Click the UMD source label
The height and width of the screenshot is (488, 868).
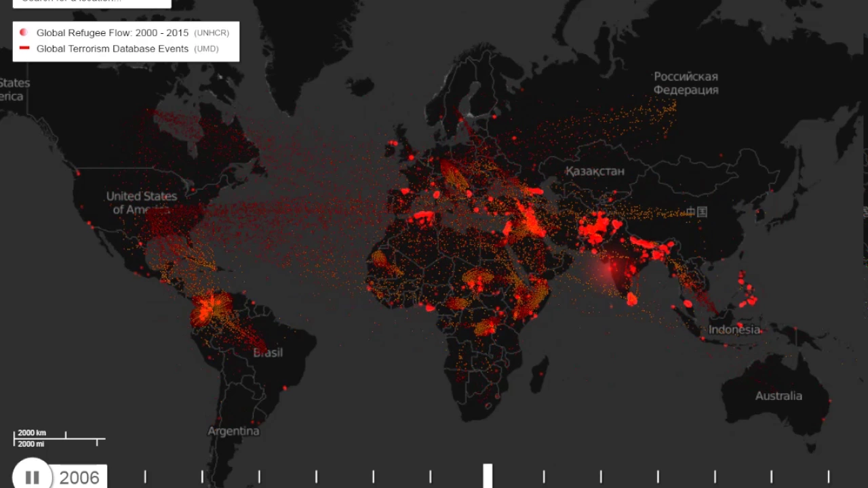pyautogui.click(x=206, y=49)
